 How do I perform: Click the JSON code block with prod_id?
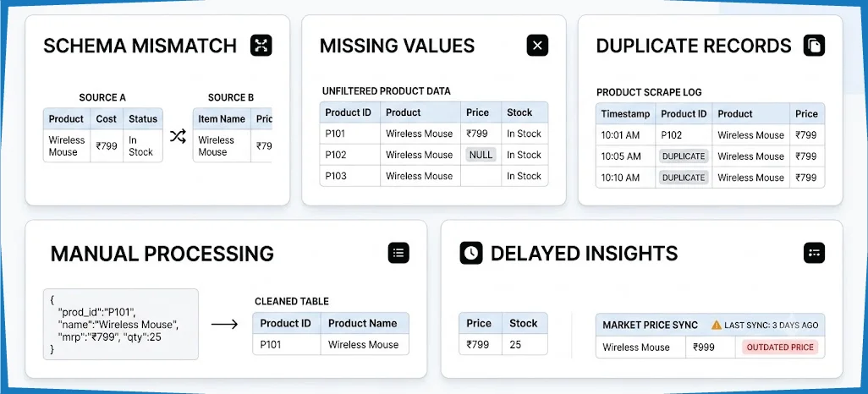coord(121,325)
